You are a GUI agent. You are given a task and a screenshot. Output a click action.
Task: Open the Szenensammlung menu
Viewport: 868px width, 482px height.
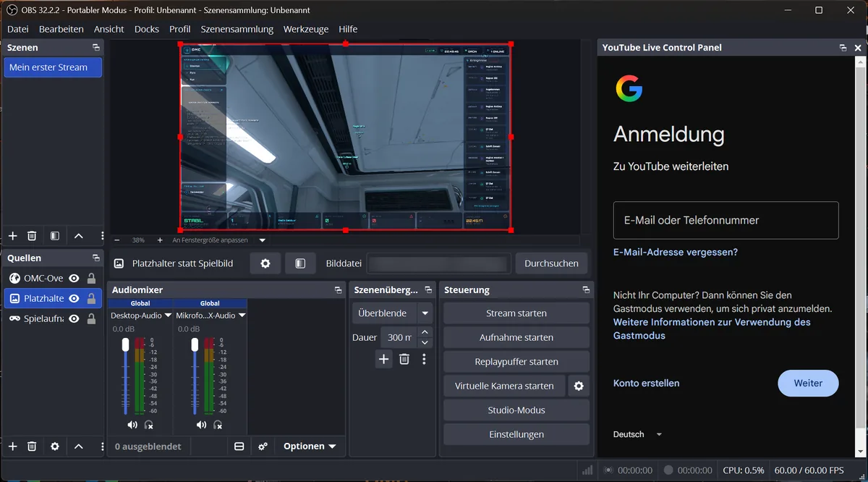pos(237,29)
